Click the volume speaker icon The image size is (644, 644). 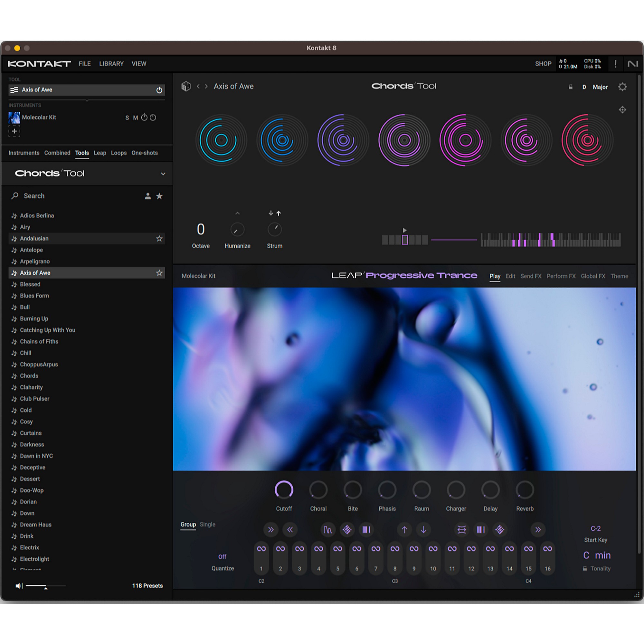tap(19, 586)
